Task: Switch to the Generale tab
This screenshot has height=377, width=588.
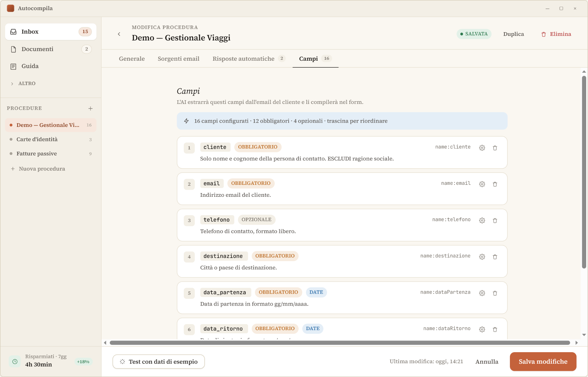Action: (x=132, y=59)
